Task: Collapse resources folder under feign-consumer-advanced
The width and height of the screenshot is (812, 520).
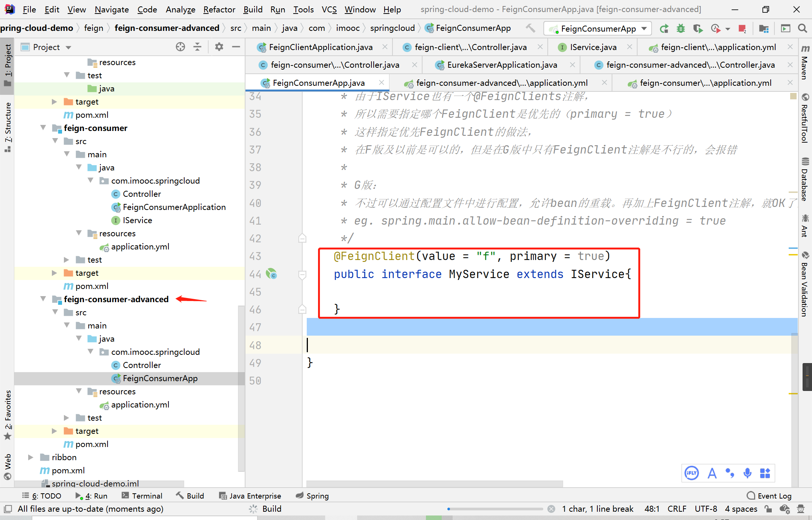Action: pos(79,391)
